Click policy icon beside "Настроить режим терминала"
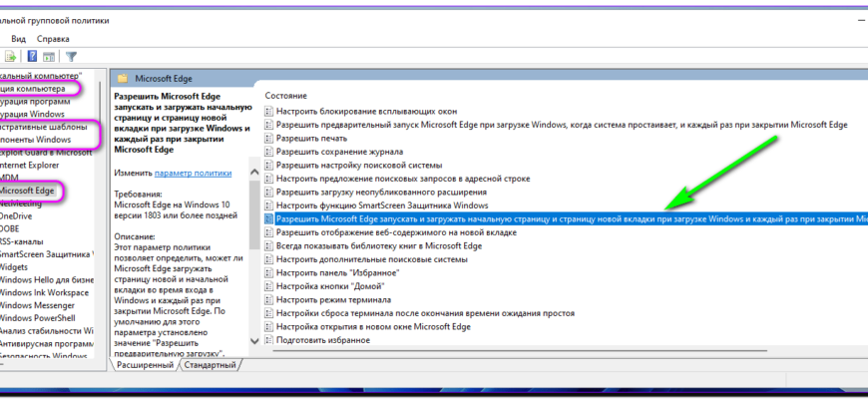 click(x=269, y=299)
